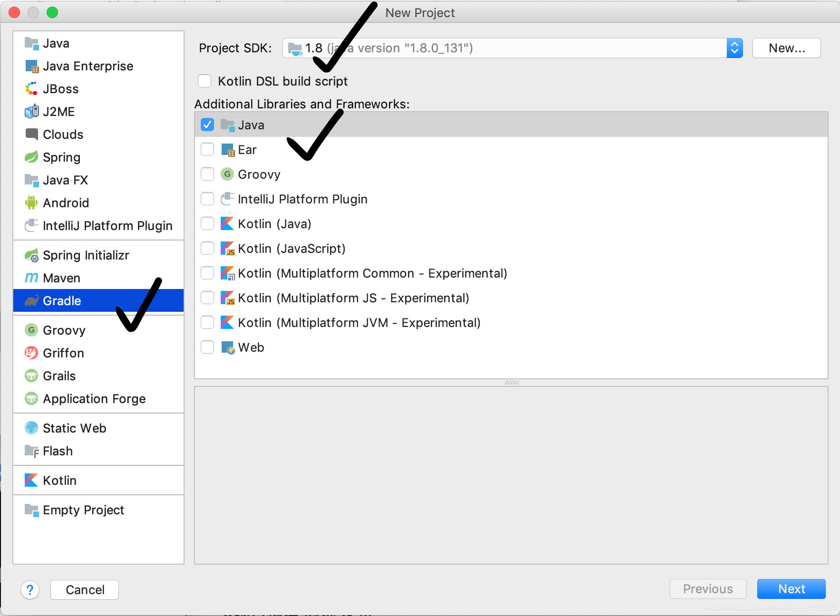Select the Java Enterprise label in sidebar
This screenshot has height=616, width=840.
point(88,66)
